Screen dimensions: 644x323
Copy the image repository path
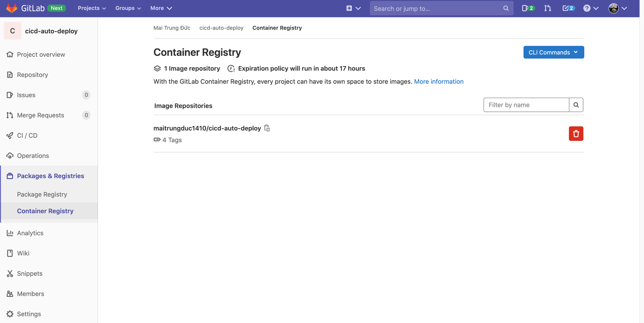(x=267, y=128)
